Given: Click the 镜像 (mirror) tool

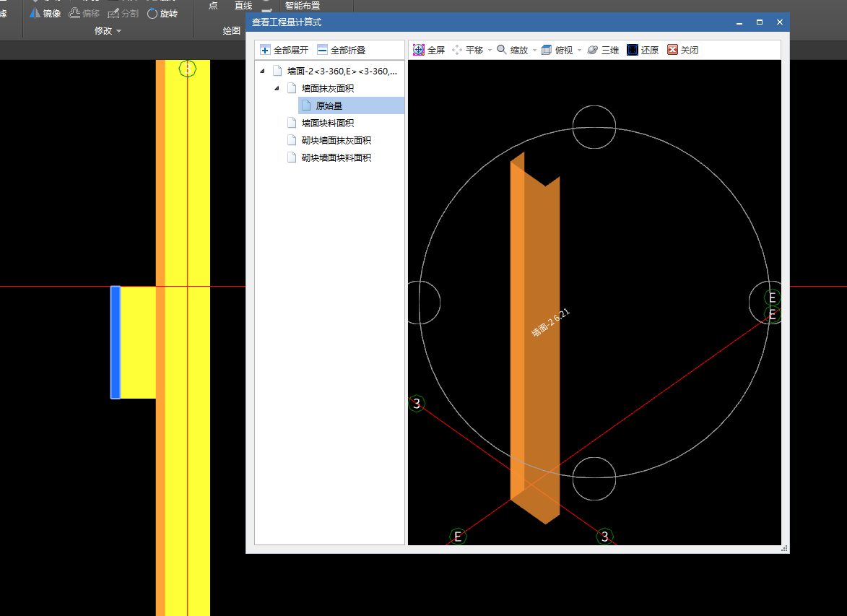Looking at the screenshot, I should [x=45, y=14].
